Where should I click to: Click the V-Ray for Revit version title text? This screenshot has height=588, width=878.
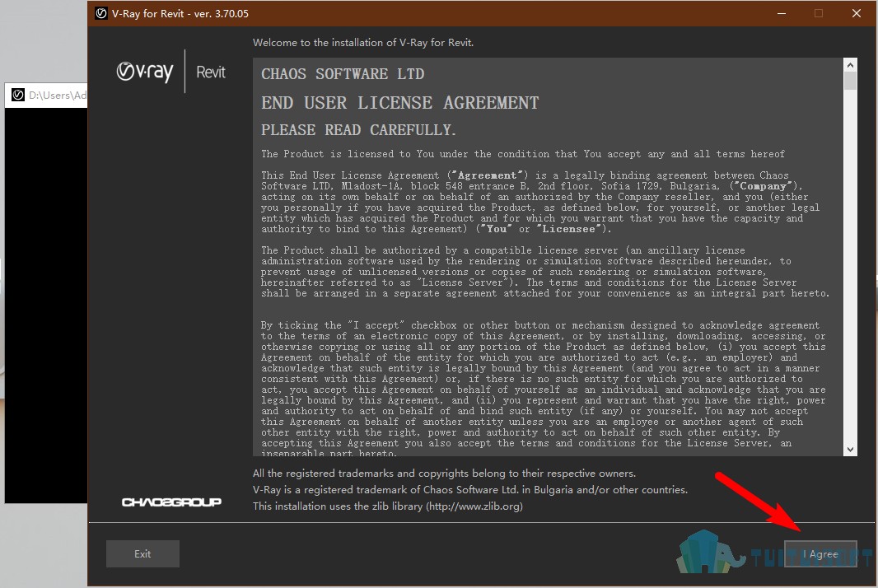click(180, 13)
